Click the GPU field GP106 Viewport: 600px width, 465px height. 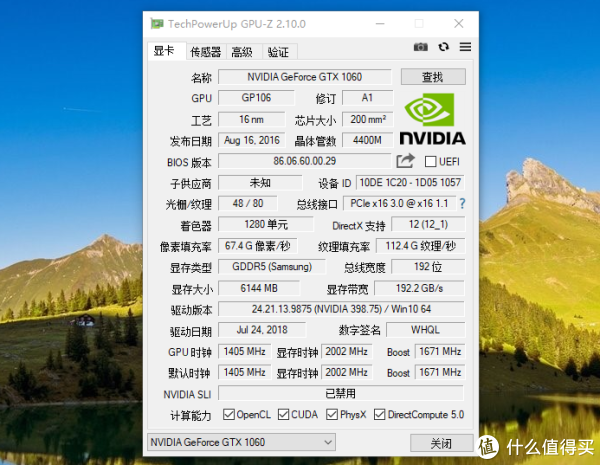coord(256,98)
